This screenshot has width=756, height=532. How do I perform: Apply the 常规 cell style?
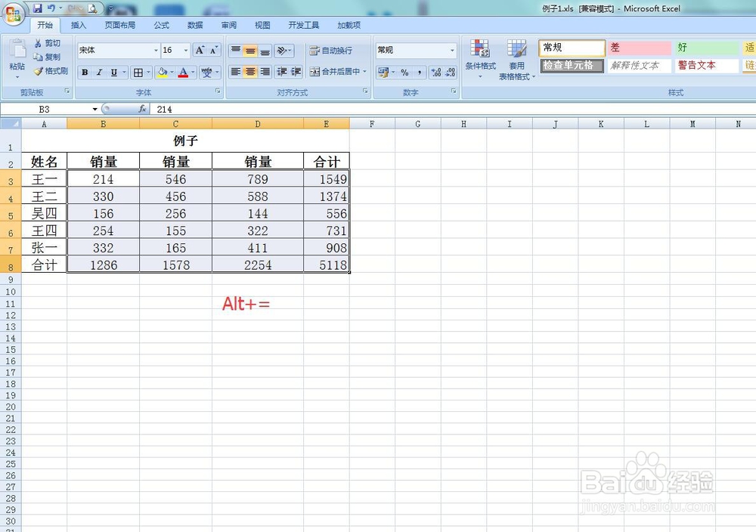[x=572, y=48]
